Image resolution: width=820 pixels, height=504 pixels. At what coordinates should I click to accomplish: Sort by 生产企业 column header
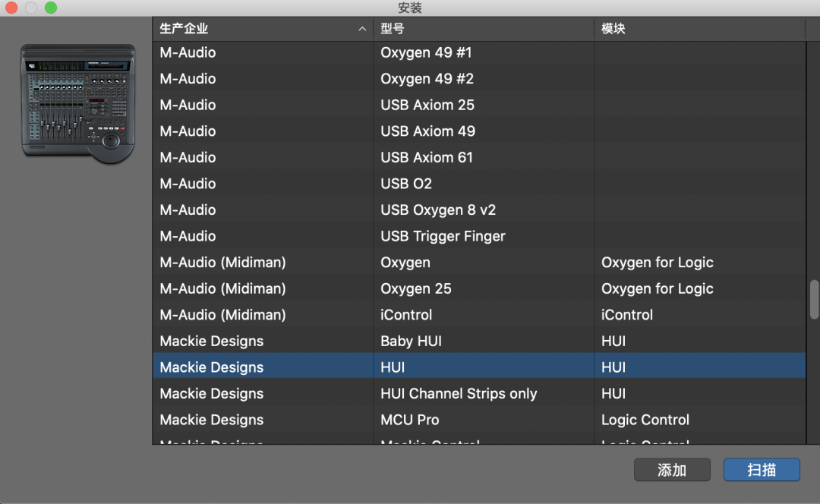pos(263,29)
